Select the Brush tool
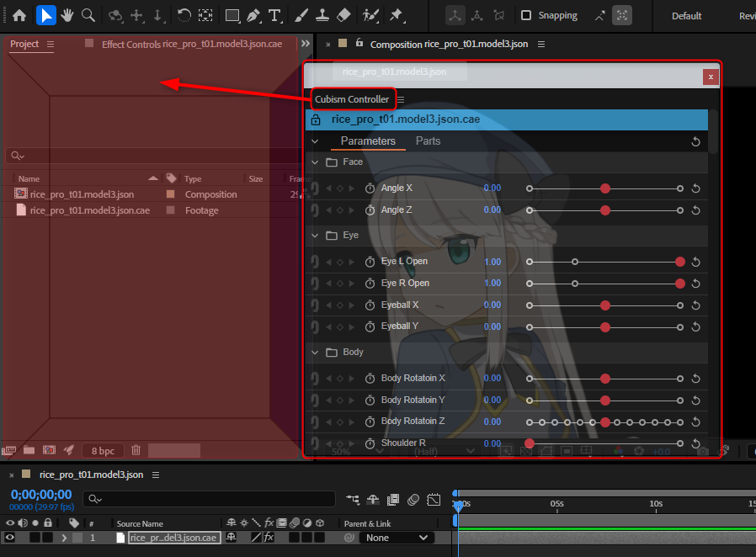 [x=301, y=15]
